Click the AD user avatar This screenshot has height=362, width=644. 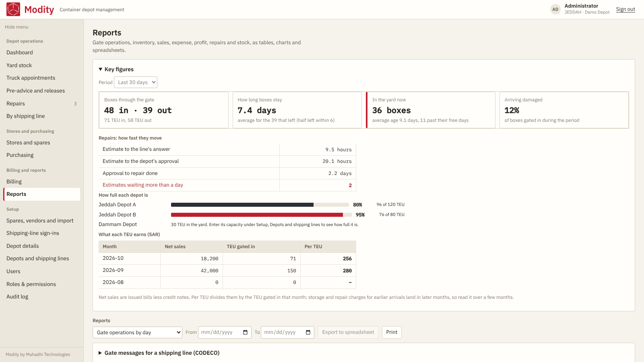[555, 9]
